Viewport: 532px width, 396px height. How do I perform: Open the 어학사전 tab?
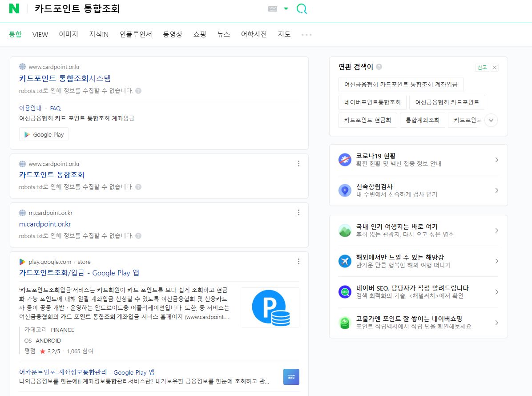tap(254, 34)
